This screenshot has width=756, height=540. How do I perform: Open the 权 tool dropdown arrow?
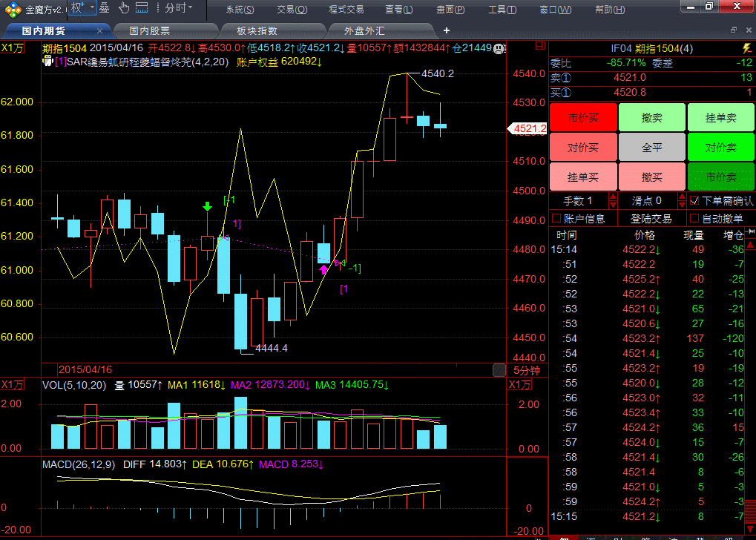coord(92,7)
